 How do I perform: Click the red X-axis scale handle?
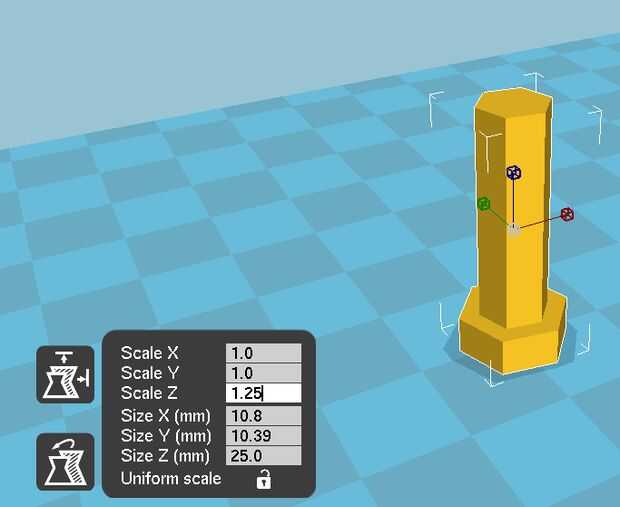pyautogui.click(x=567, y=214)
